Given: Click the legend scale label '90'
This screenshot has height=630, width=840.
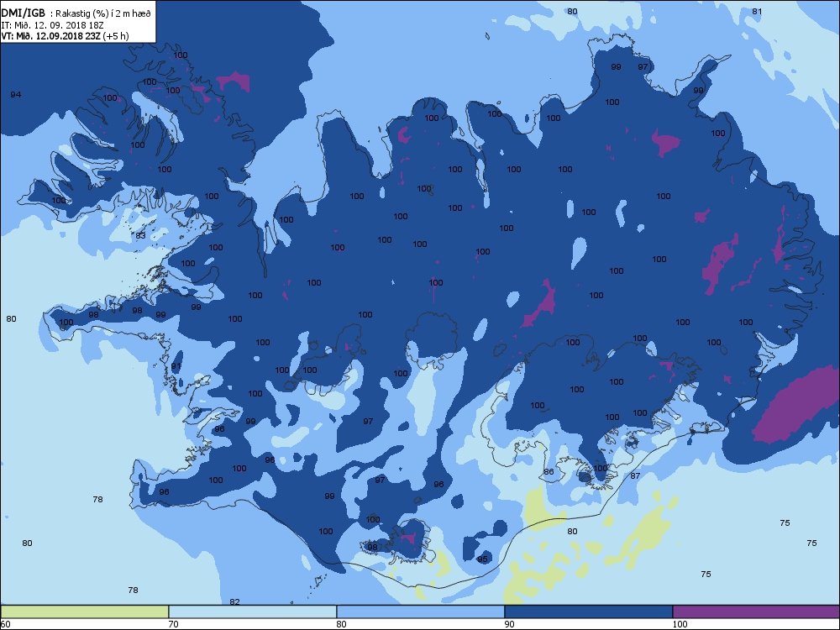Looking at the screenshot, I should coord(509,623).
